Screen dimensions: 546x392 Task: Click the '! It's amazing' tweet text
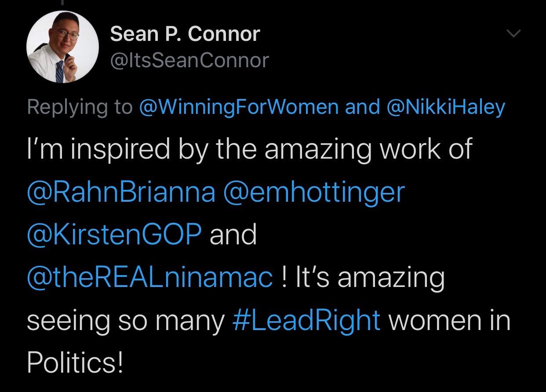coord(362,277)
